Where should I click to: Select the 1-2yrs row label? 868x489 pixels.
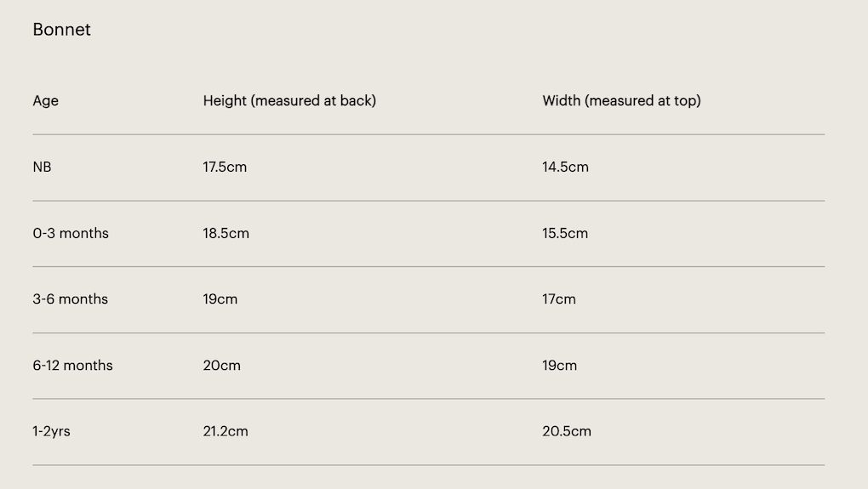(x=51, y=431)
